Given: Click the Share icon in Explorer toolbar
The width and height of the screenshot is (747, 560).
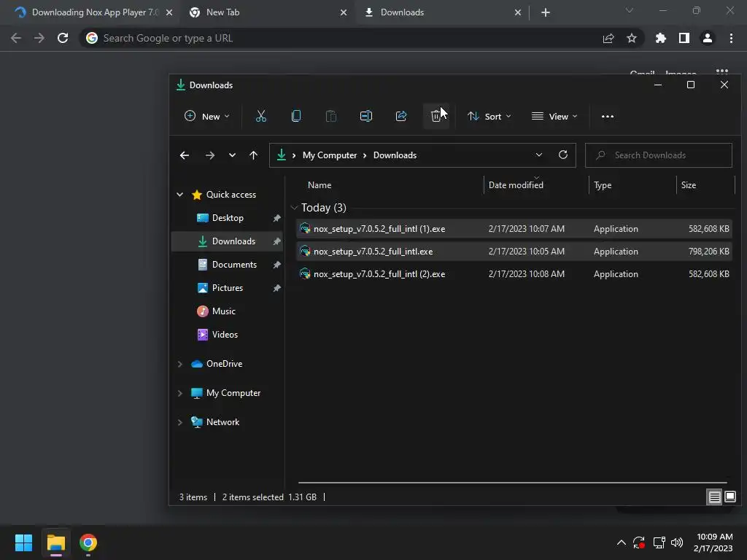Looking at the screenshot, I should pyautogui.click(x=401, y=116).
